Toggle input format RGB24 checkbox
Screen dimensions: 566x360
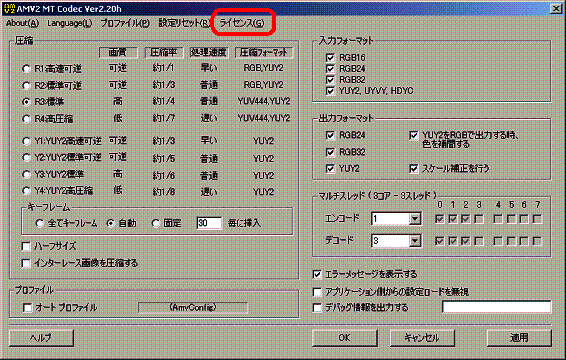(x=330, y=69)
